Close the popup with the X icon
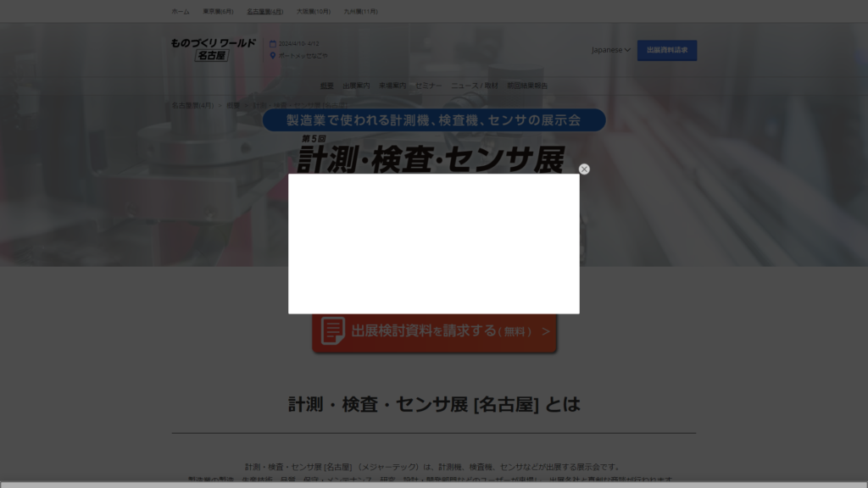868x488 pixels. 584,169
